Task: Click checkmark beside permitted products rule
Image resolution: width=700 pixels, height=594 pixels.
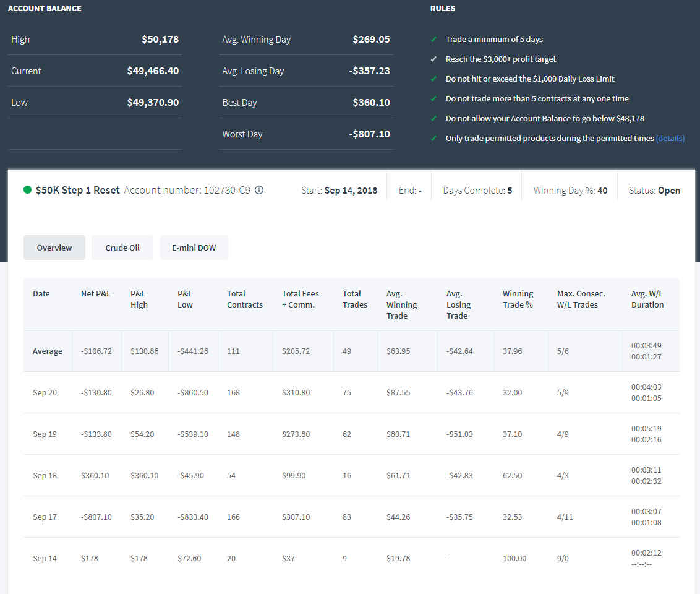Action: tap(433, 138)
